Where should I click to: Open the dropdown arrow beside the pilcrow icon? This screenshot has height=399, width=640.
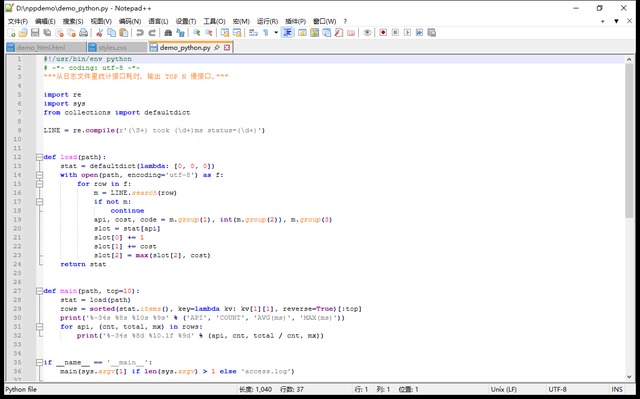click(276, 33)
